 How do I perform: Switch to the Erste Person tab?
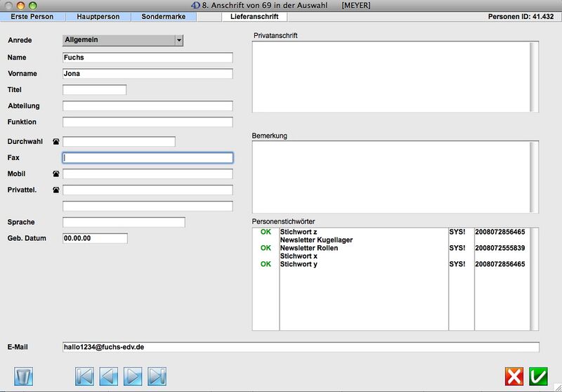point(32,16)
